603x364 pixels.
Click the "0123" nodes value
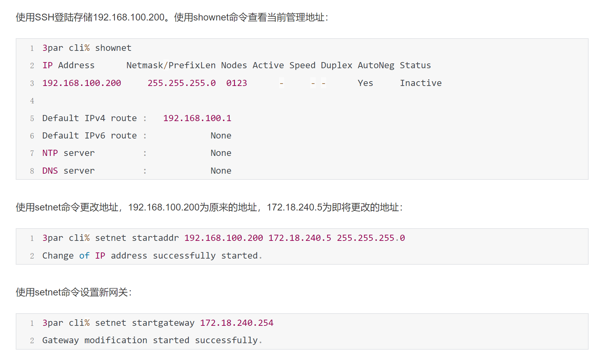pos(236,83)
